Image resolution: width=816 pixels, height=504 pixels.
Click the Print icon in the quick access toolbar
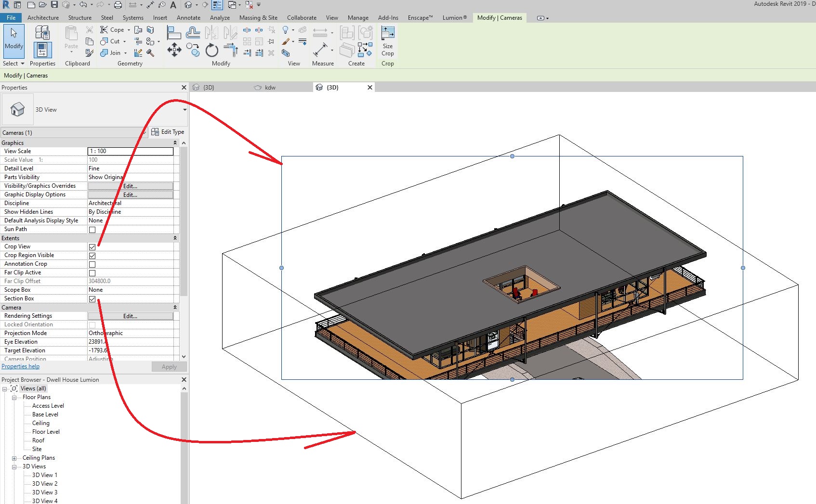tap(118, 5)
